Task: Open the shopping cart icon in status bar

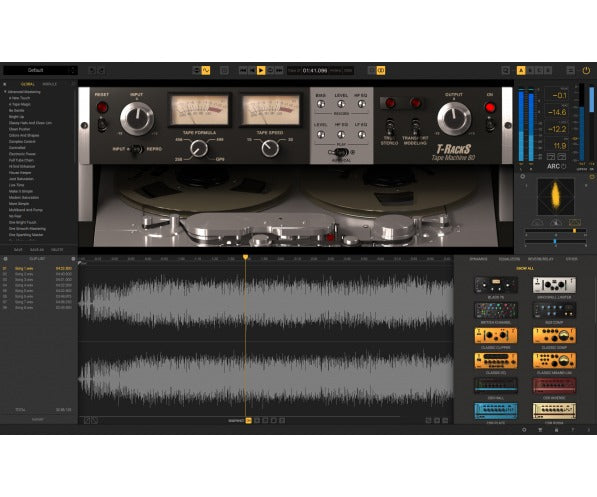Action: (540, 430)
